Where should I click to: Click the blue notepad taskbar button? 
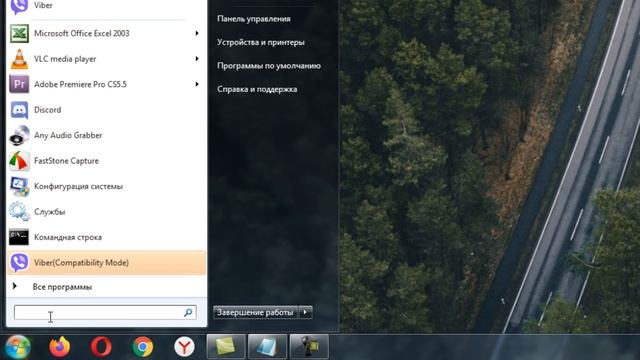[267, 347]
